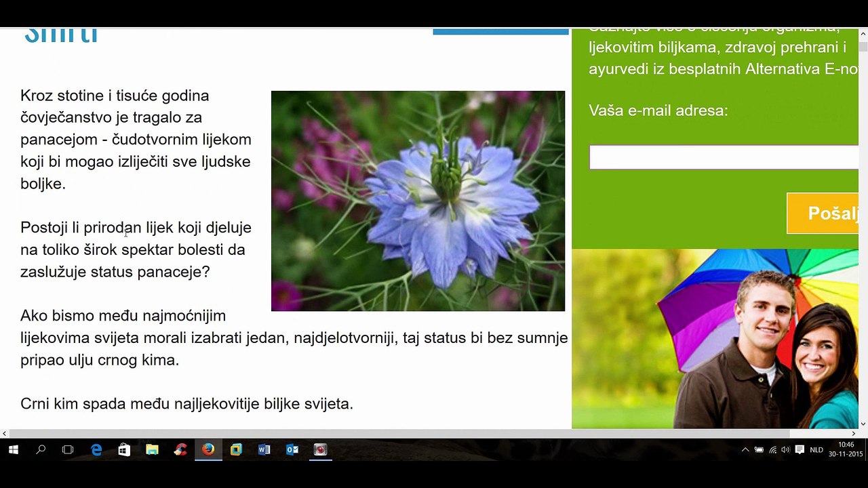
Task: Check battery status in system tray
Action: tap(759, 449)
